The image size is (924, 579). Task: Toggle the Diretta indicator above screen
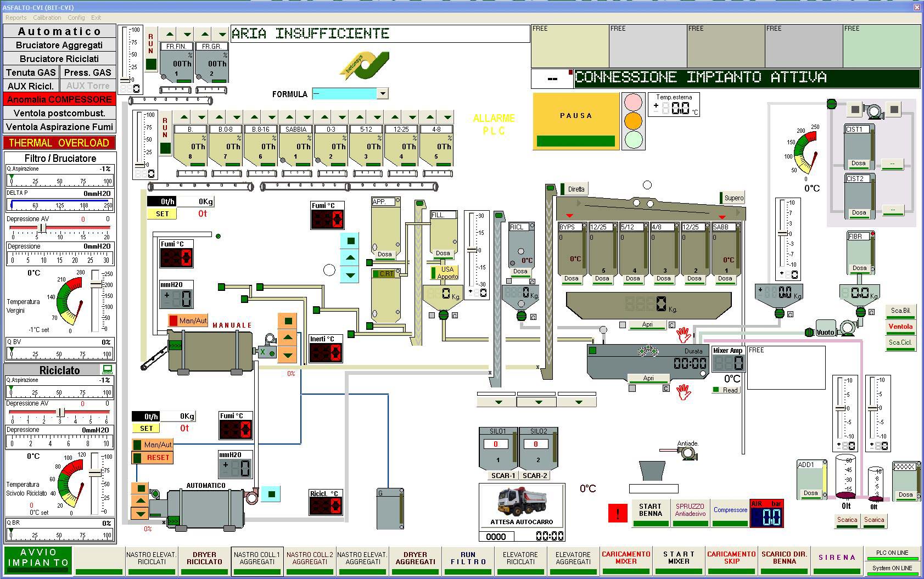tap(574, 189)
